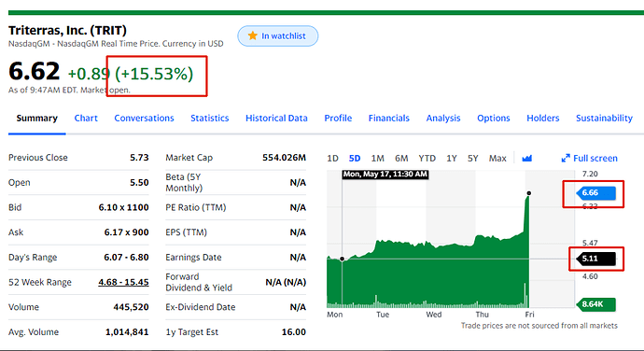View the Profile tab
Screen dimensions: 644x351
[338, 119]
